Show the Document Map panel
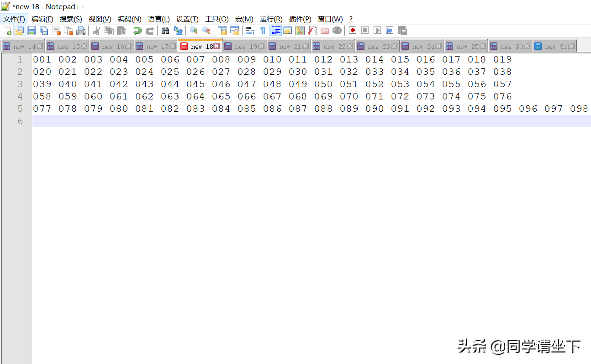 (300, 31)
